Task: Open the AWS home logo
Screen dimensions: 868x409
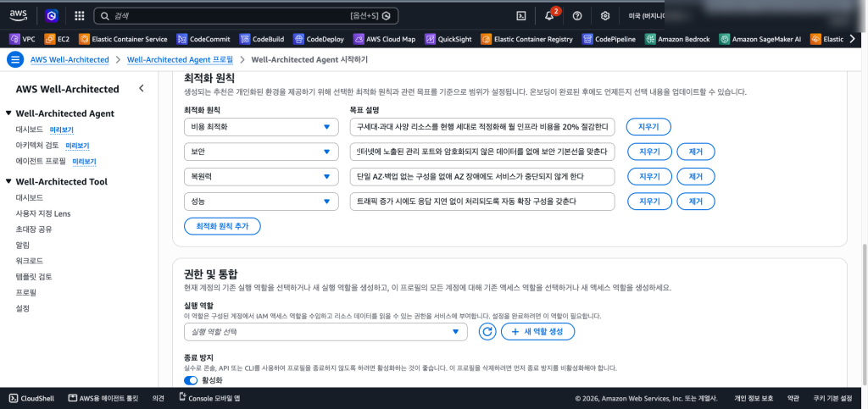Action: point(19,15)
